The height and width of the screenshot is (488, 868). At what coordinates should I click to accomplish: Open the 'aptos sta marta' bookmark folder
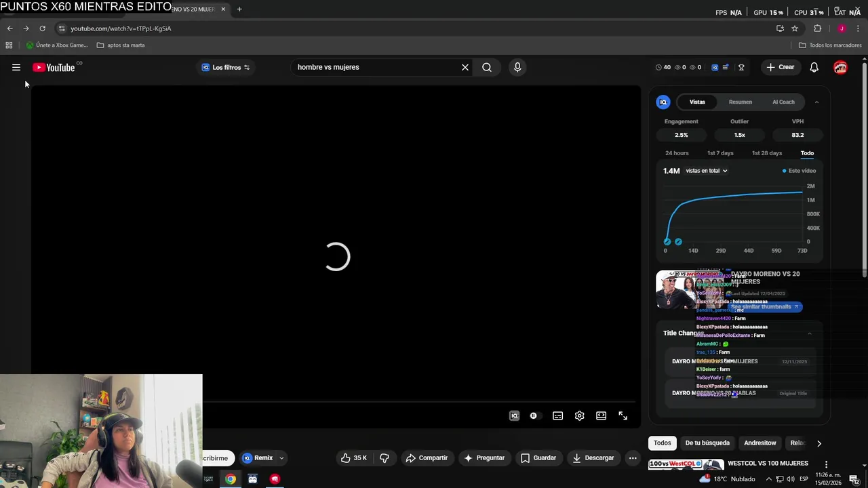[x=121, y=45]
